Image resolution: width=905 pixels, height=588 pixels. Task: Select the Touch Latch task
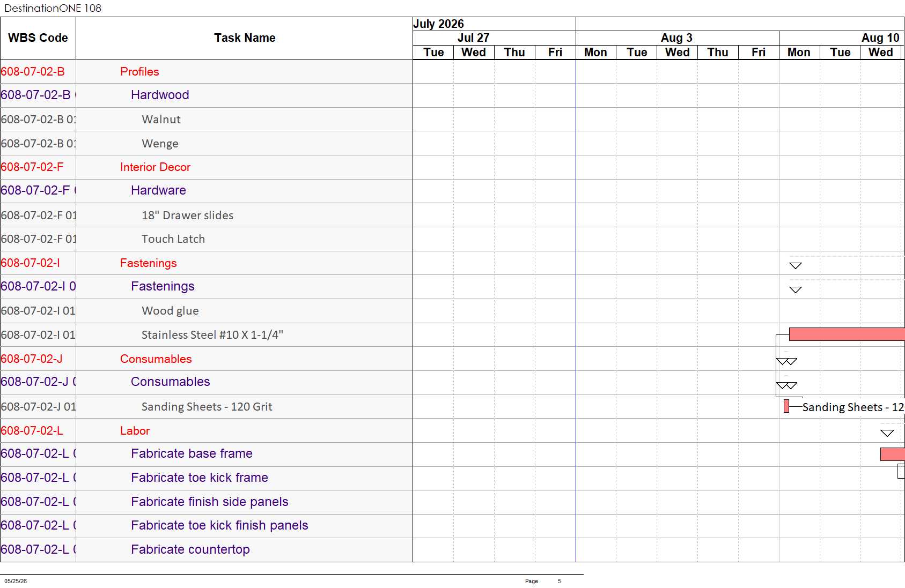(x=173, y=239)
